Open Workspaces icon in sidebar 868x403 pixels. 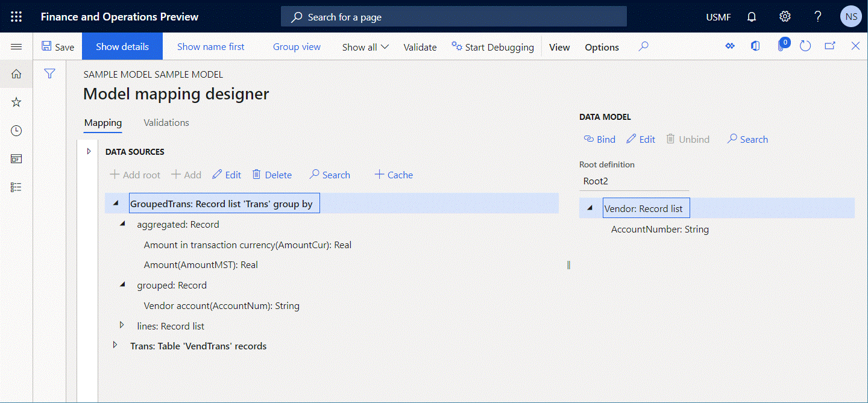pos(16,159)
